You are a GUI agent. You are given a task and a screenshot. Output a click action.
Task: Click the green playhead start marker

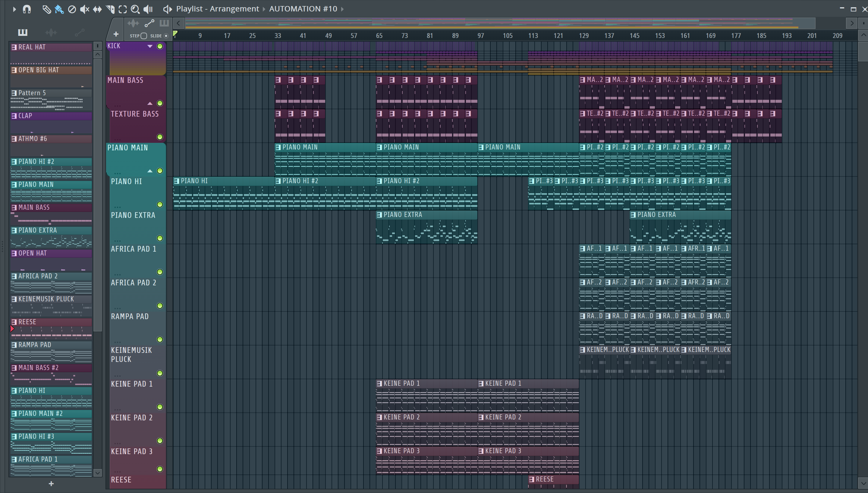pyautogui.click(x=175, y=33)
